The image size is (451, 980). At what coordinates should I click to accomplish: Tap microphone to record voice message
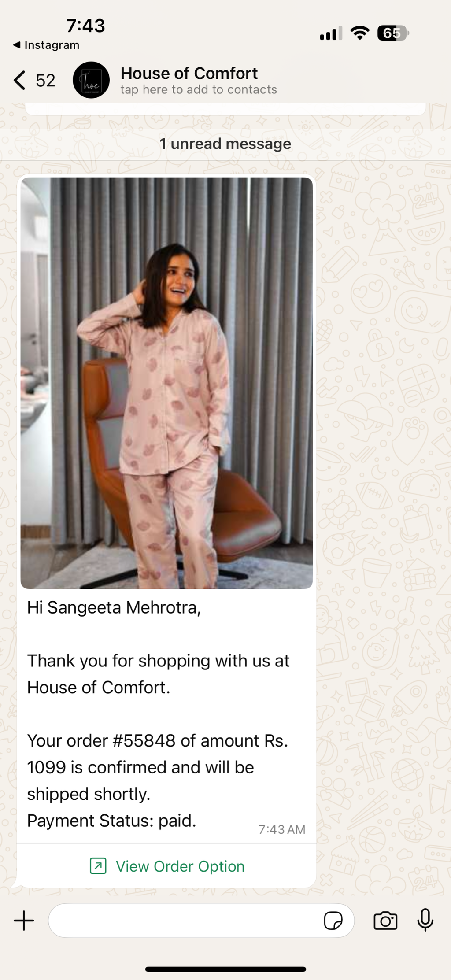(425, 920)
